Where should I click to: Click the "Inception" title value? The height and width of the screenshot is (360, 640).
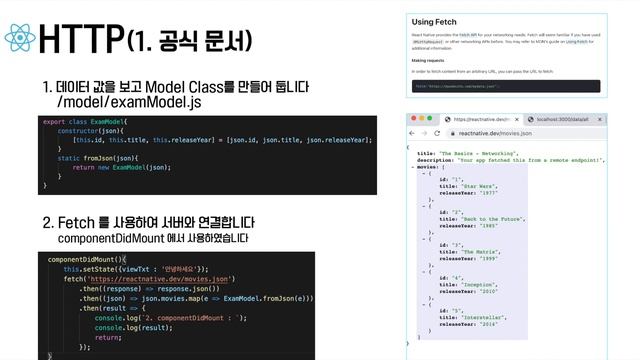point(478,284)
